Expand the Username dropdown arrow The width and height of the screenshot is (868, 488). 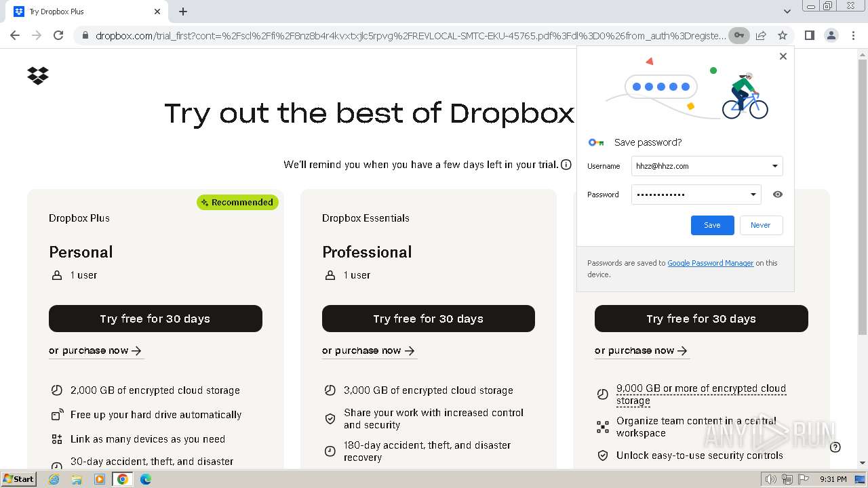click(774, 166)
